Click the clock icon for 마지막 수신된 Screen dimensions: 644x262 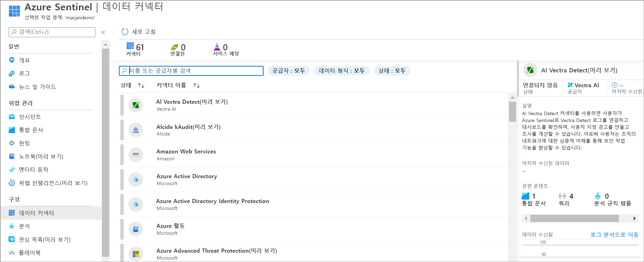[x=614, y=85]
